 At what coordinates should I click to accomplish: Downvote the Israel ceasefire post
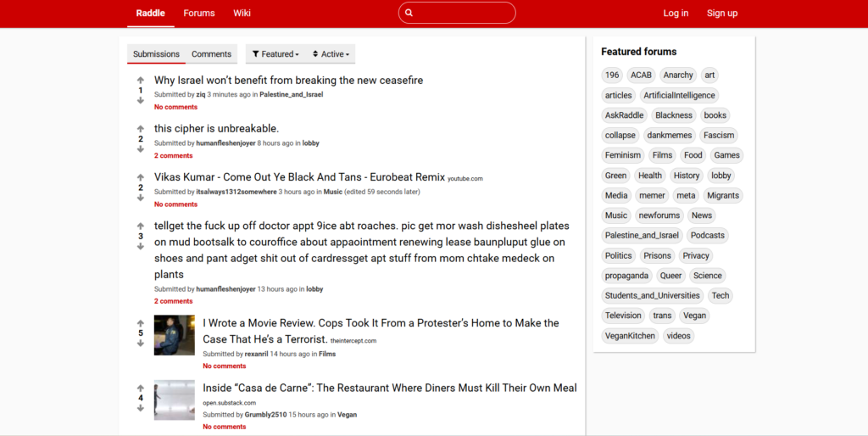pos(141,101)
